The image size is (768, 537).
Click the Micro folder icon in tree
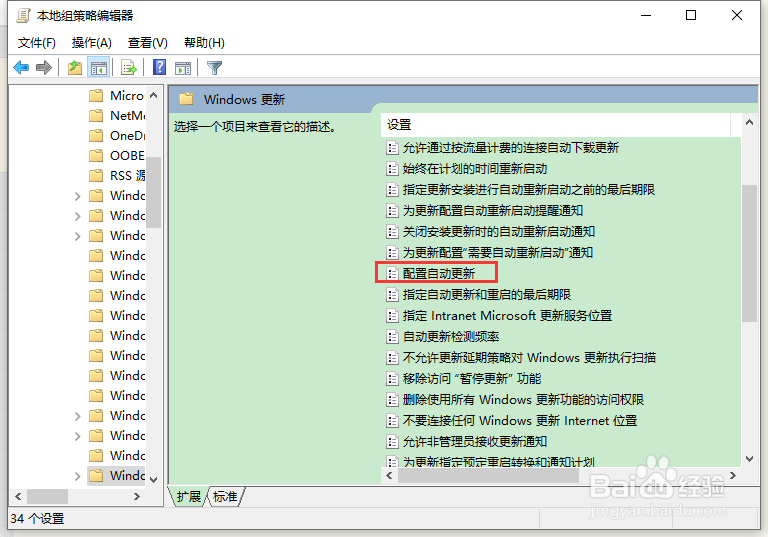point(96,95)
